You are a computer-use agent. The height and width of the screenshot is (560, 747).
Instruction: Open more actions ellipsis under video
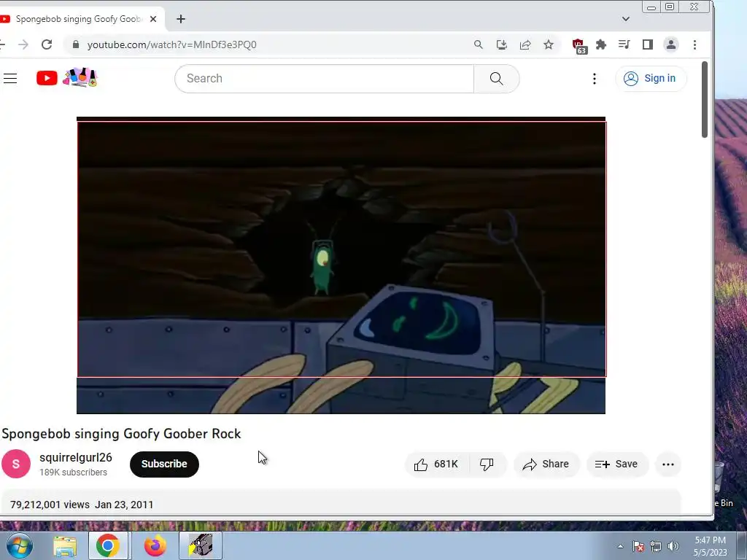[x=668, y=464]
